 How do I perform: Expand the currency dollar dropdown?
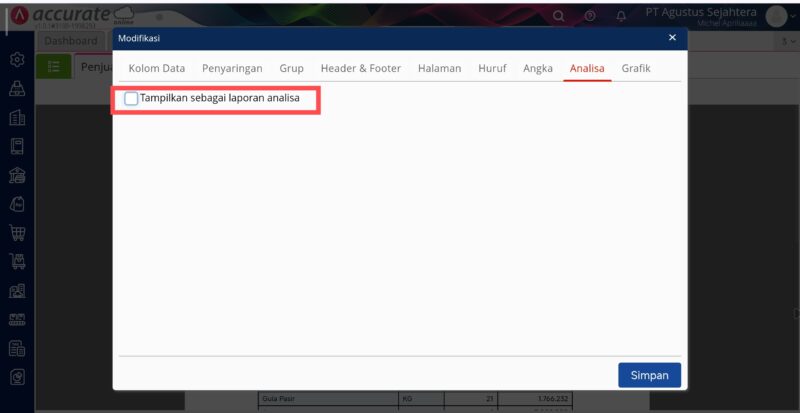click(788, 41)
